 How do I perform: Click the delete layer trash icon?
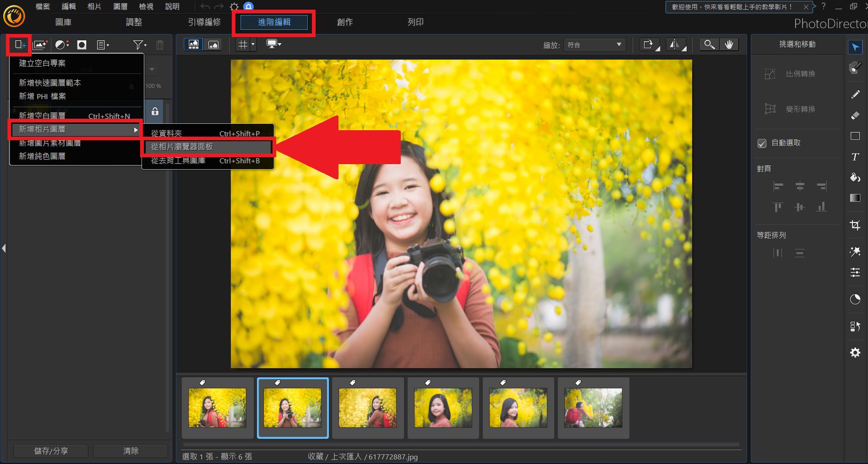pos(160,45)
